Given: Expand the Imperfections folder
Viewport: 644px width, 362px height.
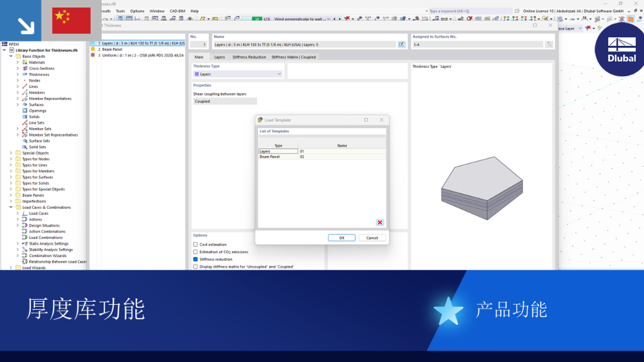Looking at the screenshot, I should 11,201.
